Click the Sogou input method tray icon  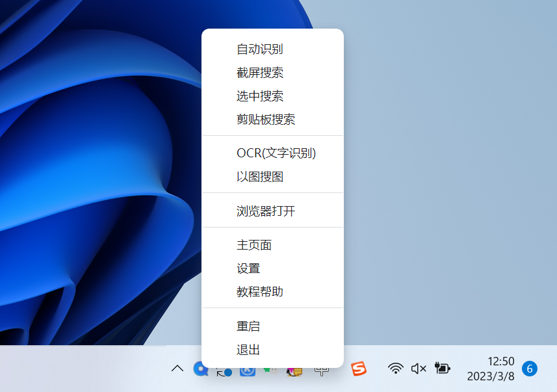(x=359, y=369)
